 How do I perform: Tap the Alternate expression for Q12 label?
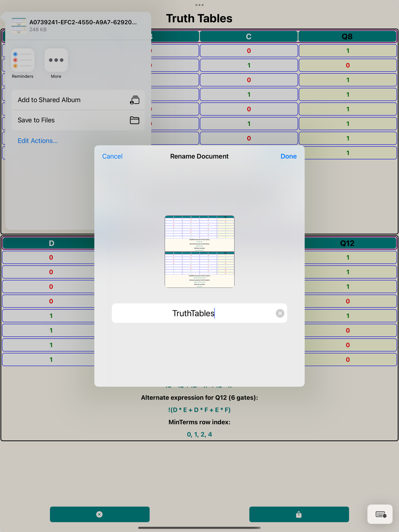(199, 398)
